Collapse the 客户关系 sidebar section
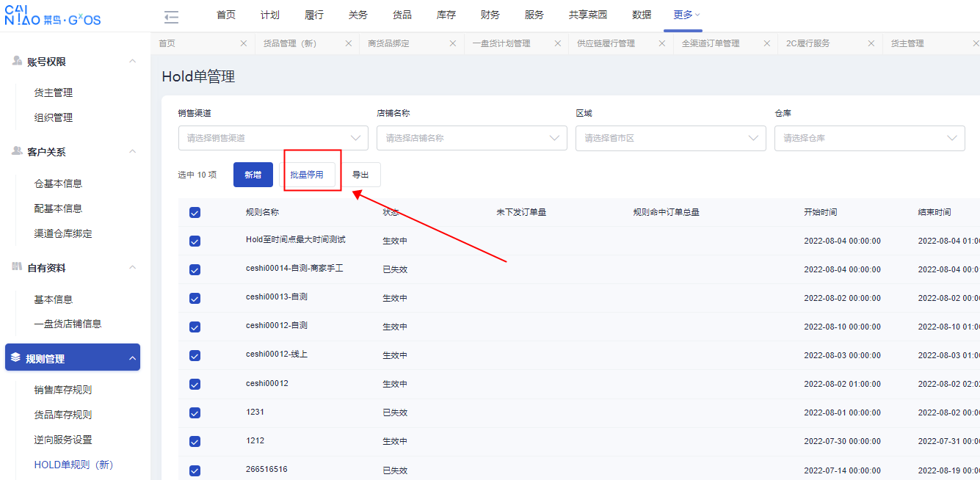980x480 pixels. tap(133, 151)
